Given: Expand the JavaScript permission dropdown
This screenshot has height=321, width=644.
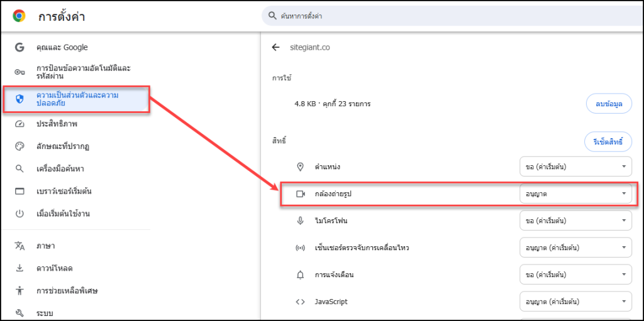Looking at the screenshot, I should [x=575, y=302].
